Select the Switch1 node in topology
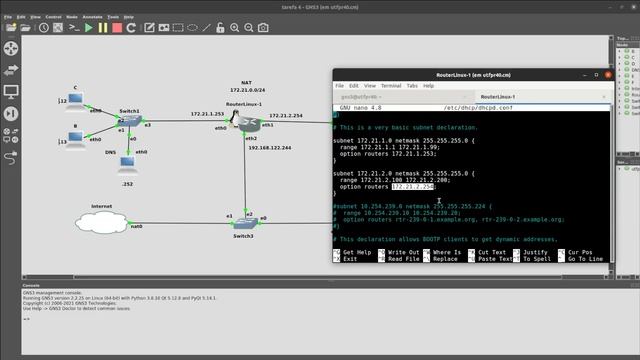This screenshot has width=640, height=360. tap(131, 120)
